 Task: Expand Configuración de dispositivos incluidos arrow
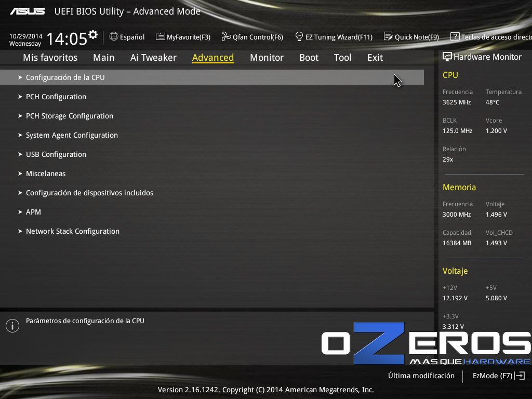(20, 193)
